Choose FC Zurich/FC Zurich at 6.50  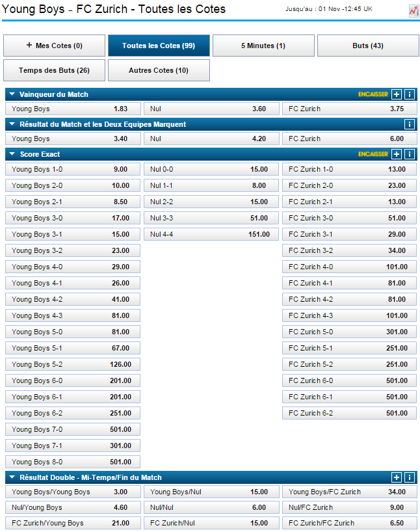349,523
